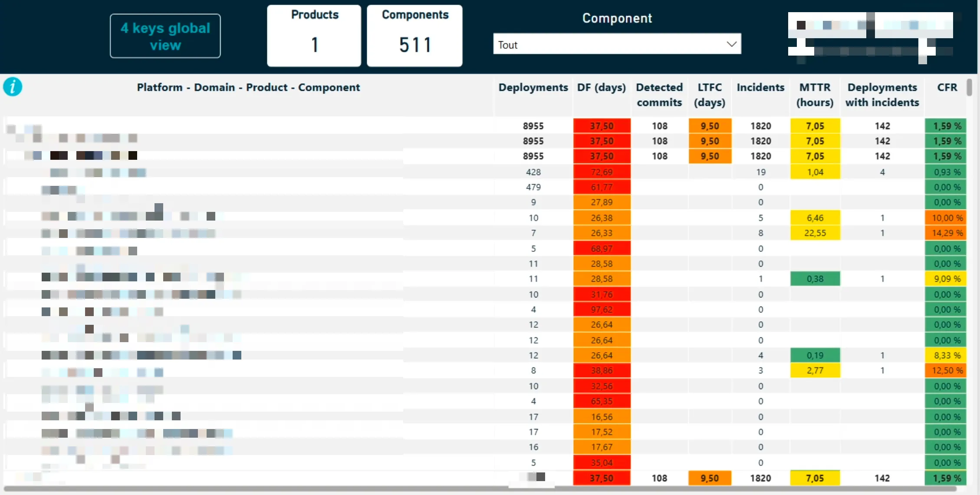Click the DF value 38,86
Screen dimensions: 980x495
[602, 370]
